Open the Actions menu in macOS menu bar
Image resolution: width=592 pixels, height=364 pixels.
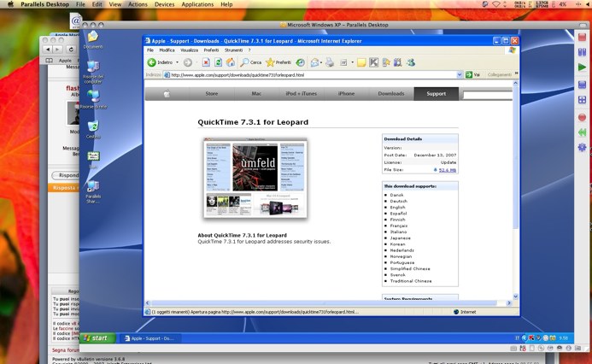pyautogui.click(x=138, y=4)
